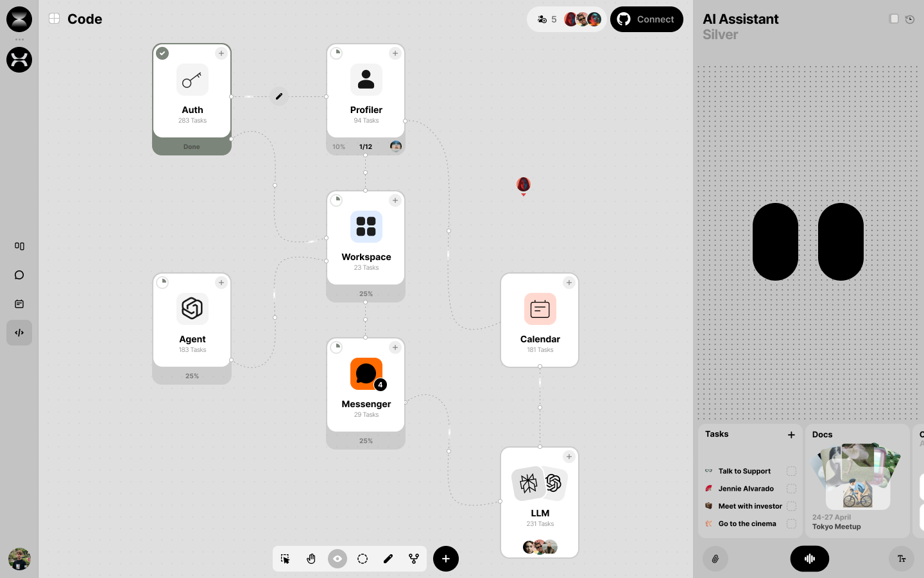
Task: Mark Meet with investor as done
Action: click(791, 506)
